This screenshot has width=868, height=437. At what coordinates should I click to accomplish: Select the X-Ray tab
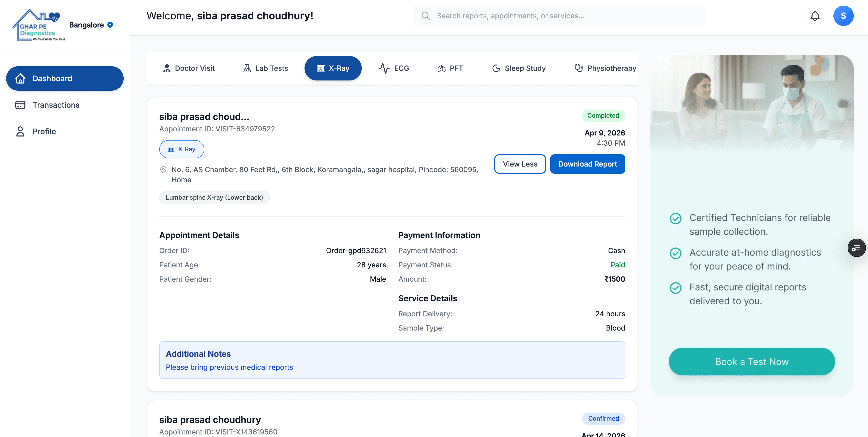[x=333, y=69]
